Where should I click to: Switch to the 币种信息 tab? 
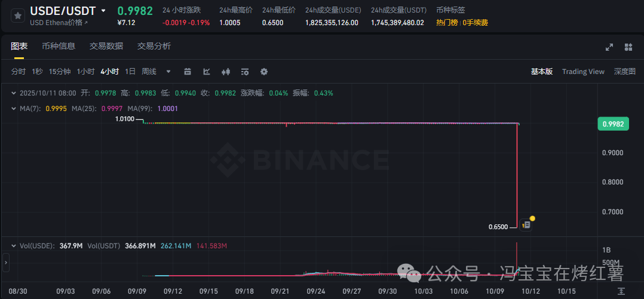click(x=59, y=47)
